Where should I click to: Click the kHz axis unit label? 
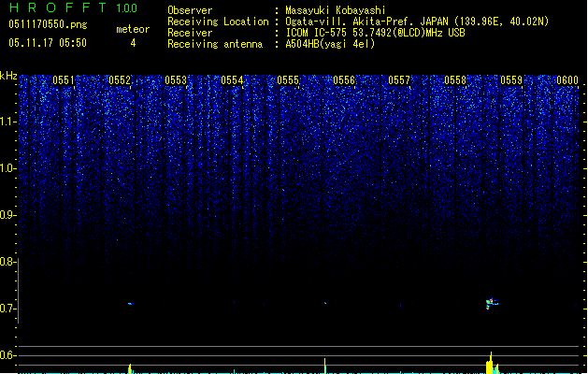coord(8,76)
